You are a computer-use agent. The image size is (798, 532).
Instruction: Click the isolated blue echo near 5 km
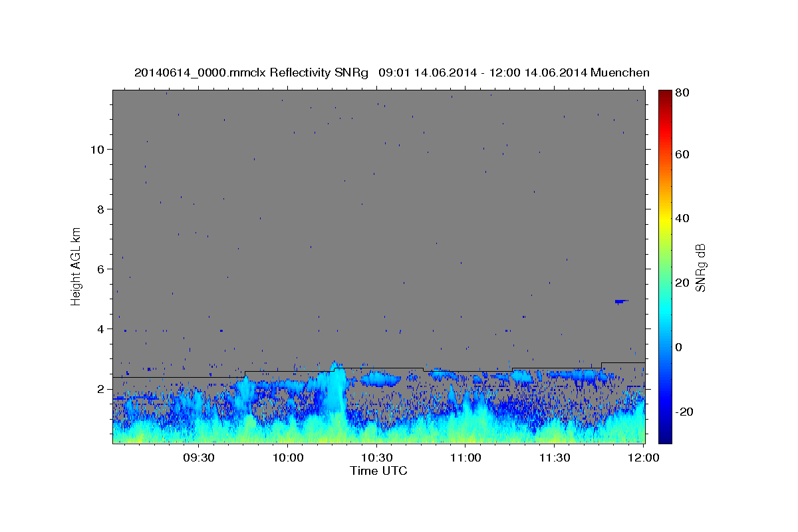(621, 301)
